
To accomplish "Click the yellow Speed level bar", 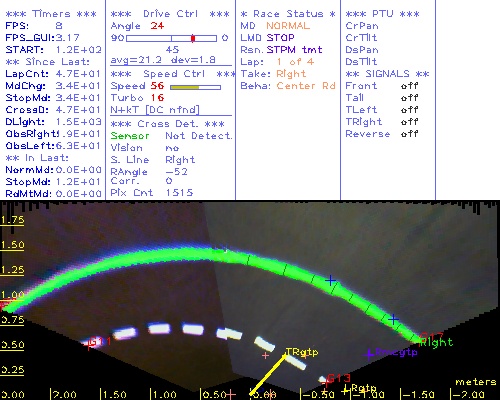I will pos(185,87).
